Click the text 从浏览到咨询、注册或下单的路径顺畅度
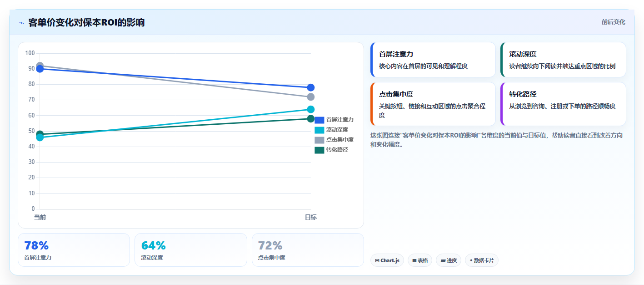Screen dimensions: 644x285 point(562,106)
